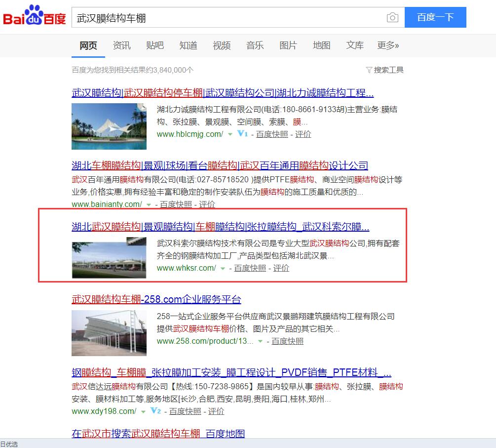Click the Baidu logo
The image size is (496, 448).
pos(35,17)
